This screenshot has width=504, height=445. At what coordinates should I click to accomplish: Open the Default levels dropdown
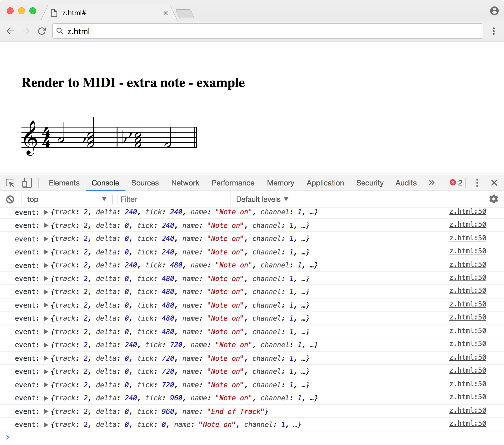click(262, 199)
